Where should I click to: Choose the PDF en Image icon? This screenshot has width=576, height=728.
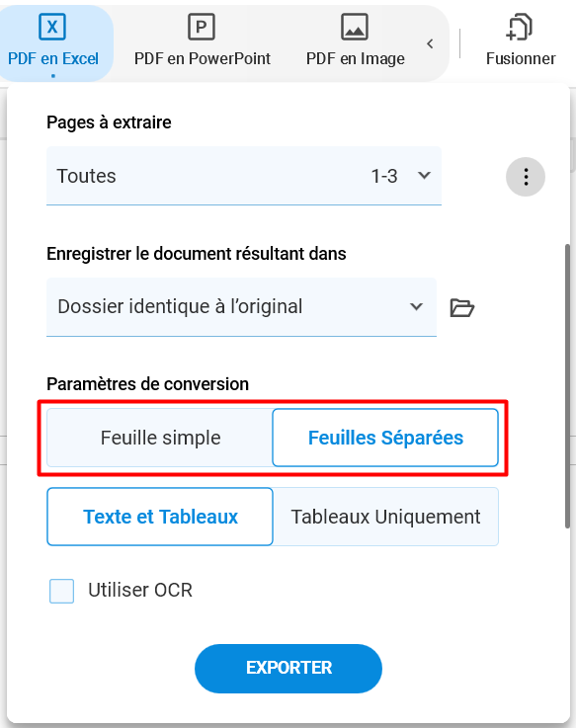355,27
